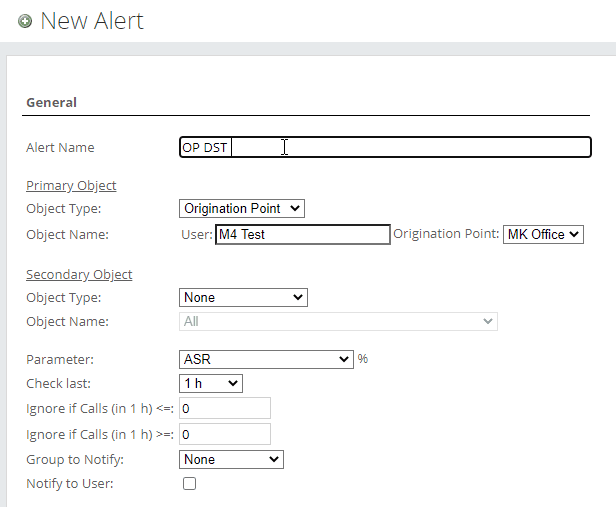This screenshot has height=507, width=616.
Task: Click the Alert Name label text
Action: 60,148
